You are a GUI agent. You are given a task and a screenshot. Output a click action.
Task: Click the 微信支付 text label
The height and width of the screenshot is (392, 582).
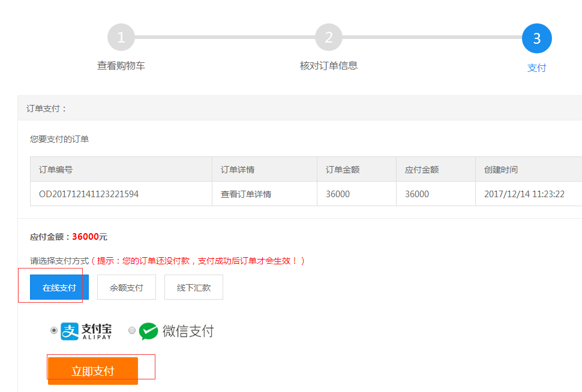tap(188, 331)
